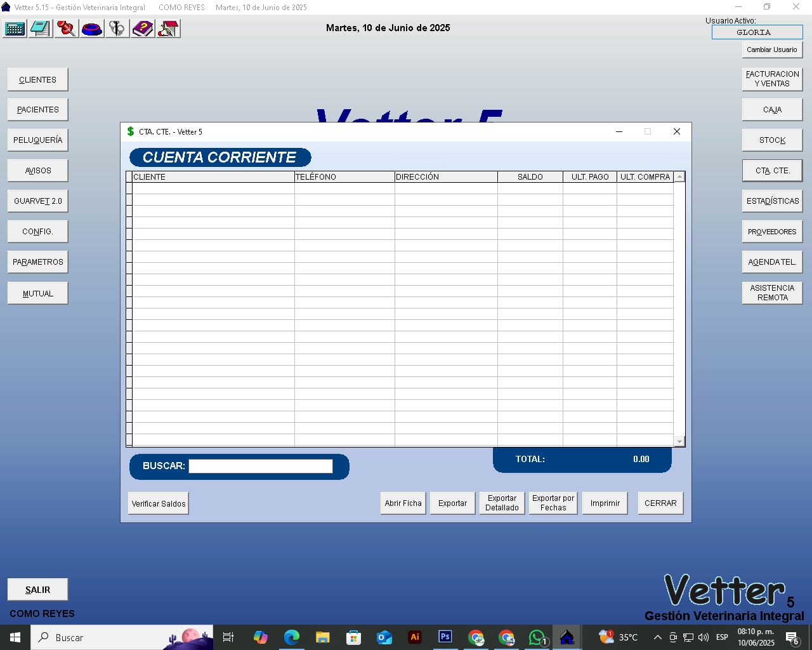
Task: Open Microsoft Edge from the taskbar
Action: [x=291, y=637]
